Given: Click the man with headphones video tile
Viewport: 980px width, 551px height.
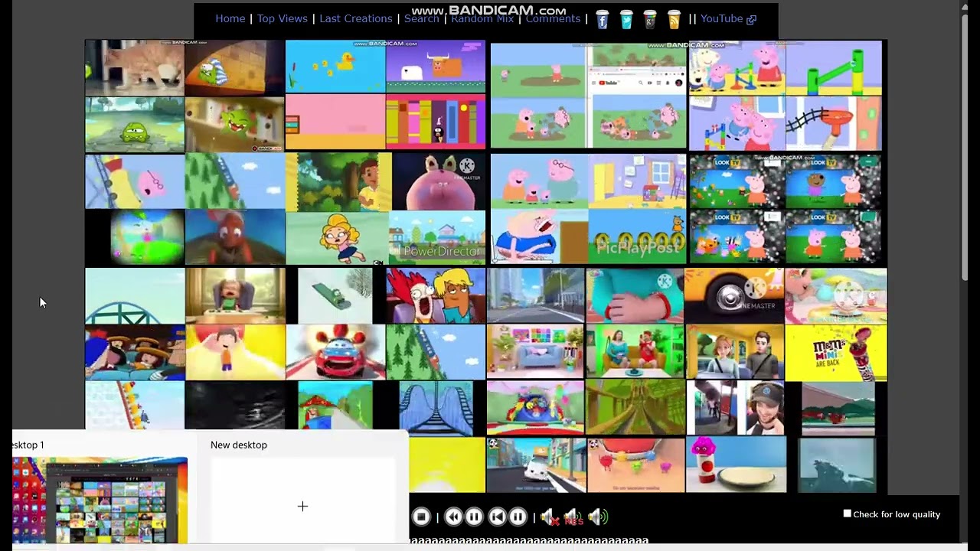Looking at the screenshot, I should click(x=734, y=408).
